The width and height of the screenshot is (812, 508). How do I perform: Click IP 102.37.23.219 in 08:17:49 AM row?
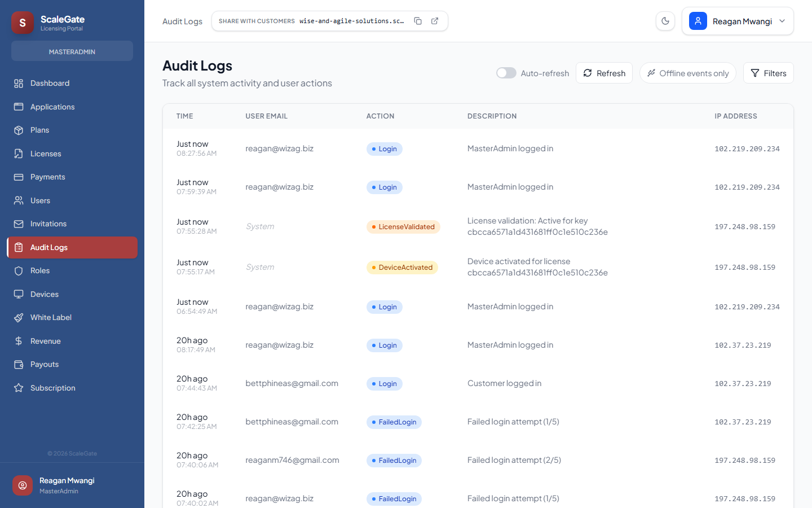pyautogui.click(x=743, y=345)
